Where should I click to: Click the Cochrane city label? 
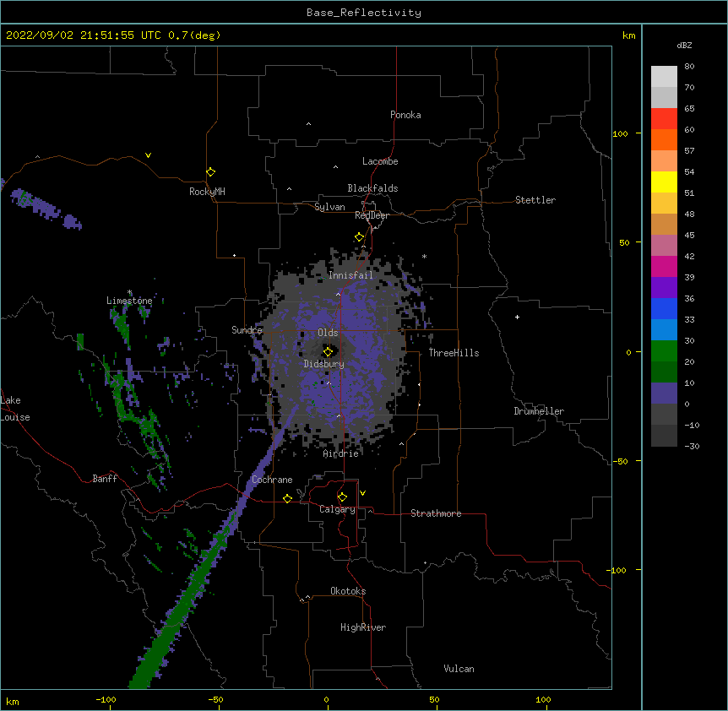click(x=272, y=480)
